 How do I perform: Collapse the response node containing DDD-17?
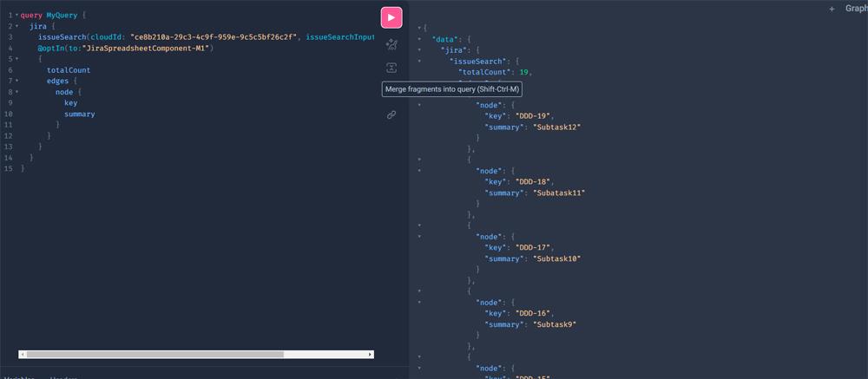point(419,236)
